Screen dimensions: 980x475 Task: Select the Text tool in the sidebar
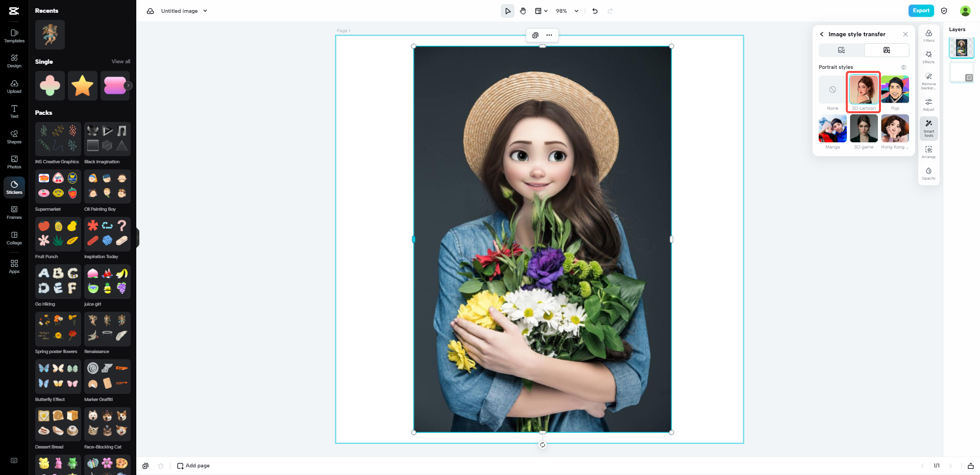pos(14,112)
